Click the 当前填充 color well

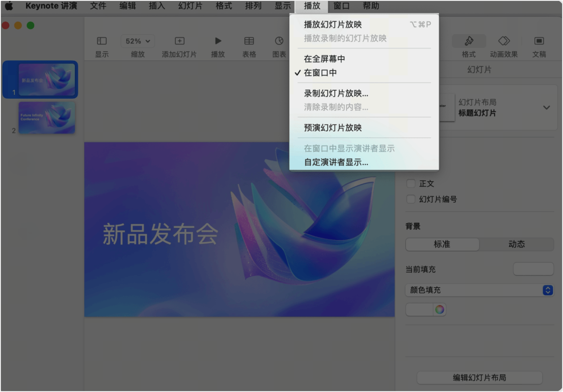(x=534, y=269)
